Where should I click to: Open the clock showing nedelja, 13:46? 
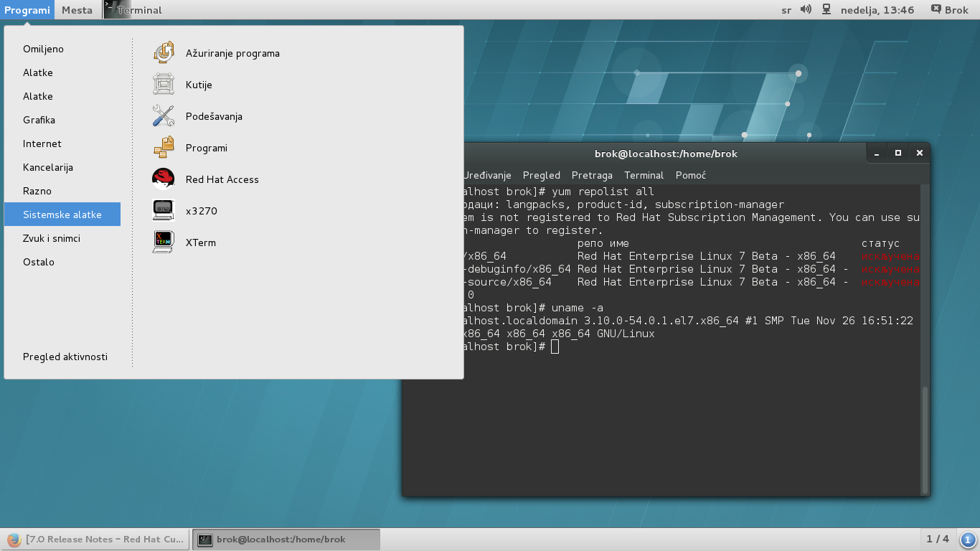(877, 10)
